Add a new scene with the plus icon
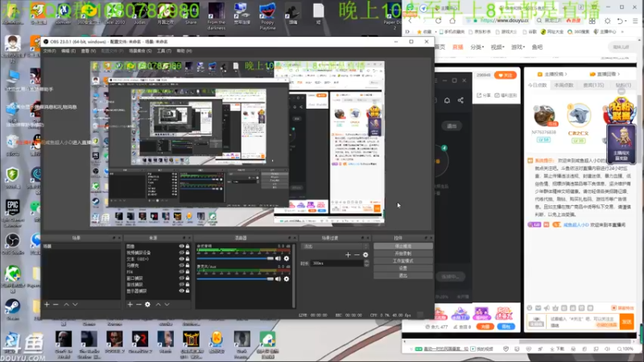 [47, 305]
